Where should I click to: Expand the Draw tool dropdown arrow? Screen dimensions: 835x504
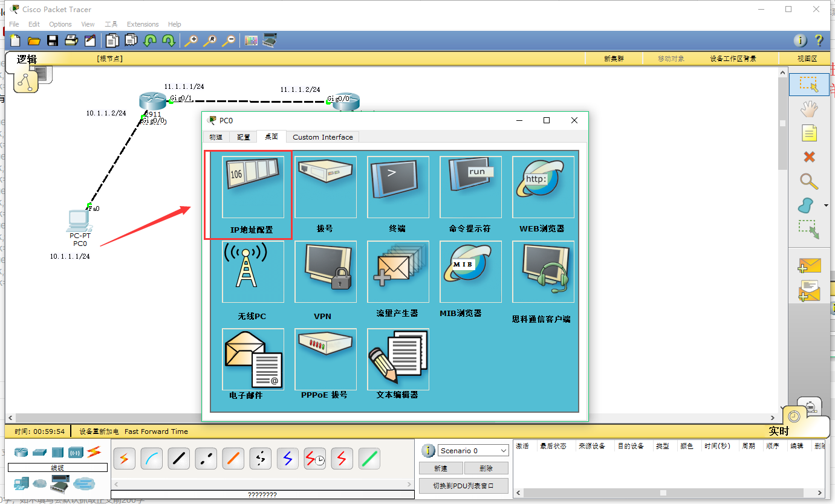[827, 206]
